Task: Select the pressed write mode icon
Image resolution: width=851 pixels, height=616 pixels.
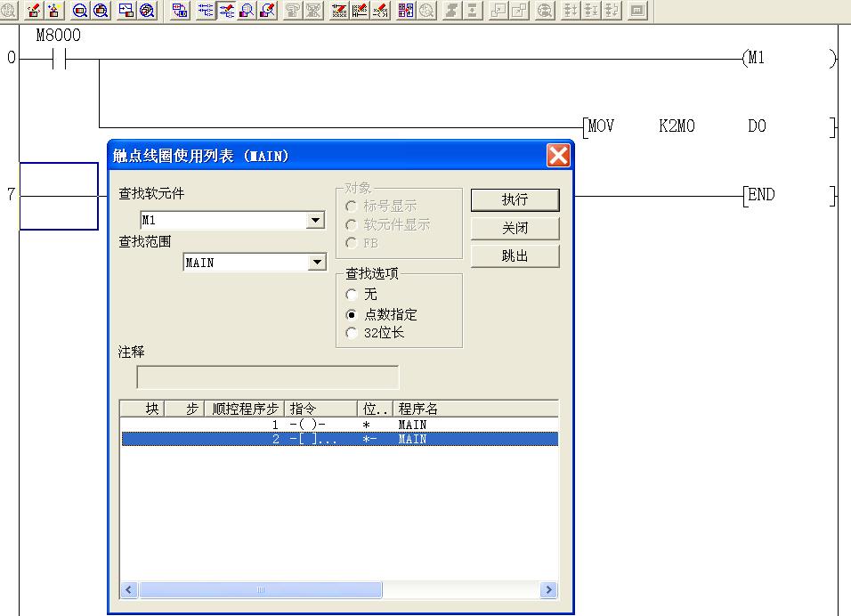Action: click(226, 11)
